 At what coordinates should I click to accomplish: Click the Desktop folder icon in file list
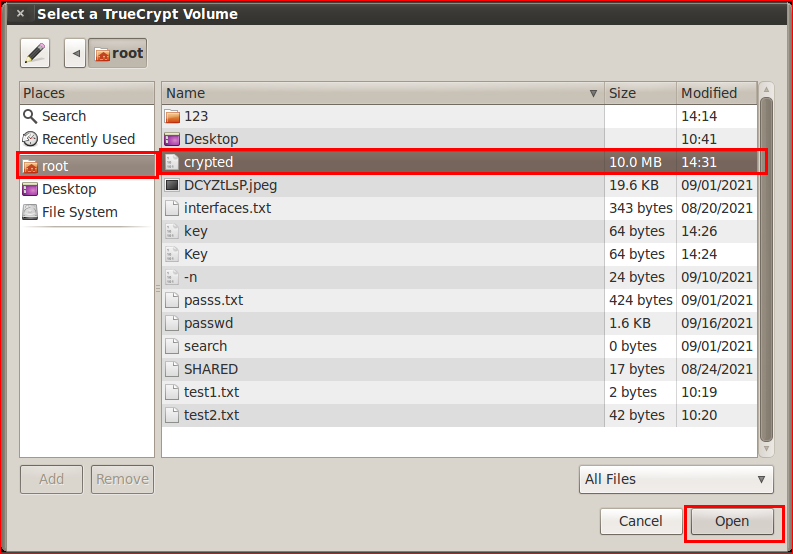(x=172, y=139)
